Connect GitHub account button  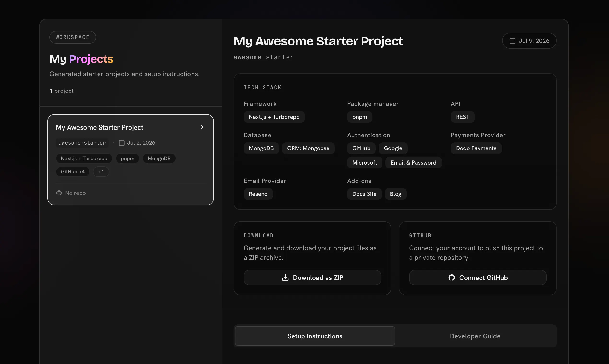coord(478,278)
